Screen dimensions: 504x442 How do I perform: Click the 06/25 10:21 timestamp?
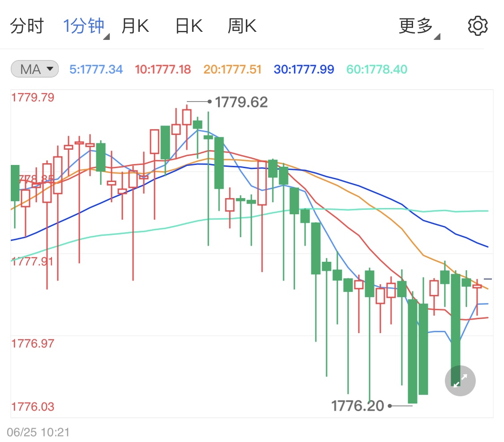click(38, 432)
